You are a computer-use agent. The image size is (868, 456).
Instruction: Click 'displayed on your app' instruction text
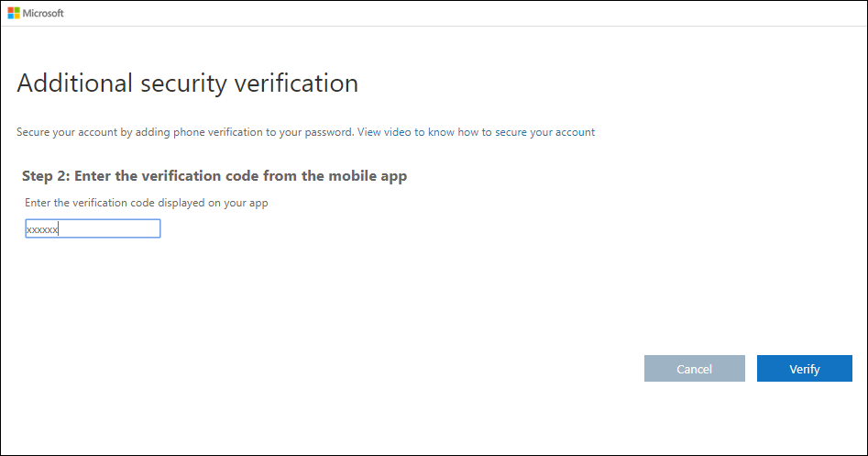tap(210, 203)
